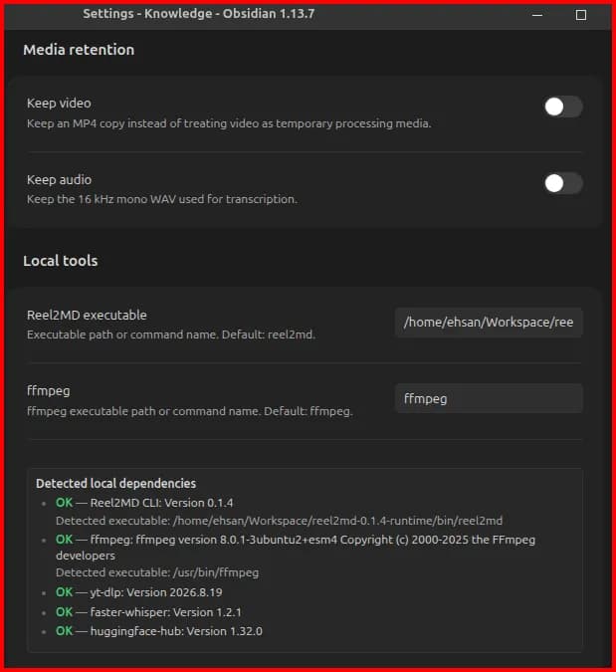Click the Detected local dependencies heading
616x672 pixels.
tap(115, 484)
